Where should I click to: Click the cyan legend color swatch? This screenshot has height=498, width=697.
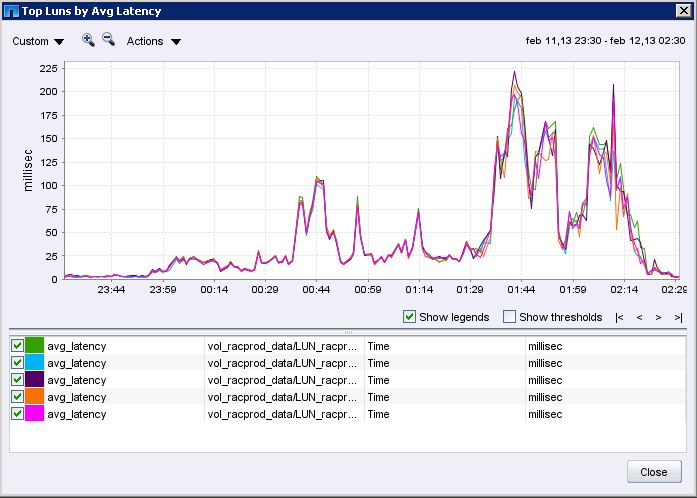point(34,363)
